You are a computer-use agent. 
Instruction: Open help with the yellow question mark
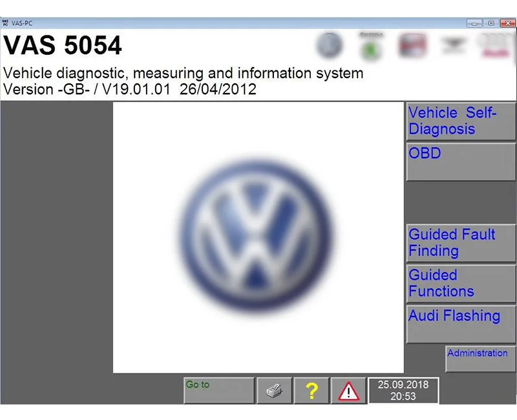pyautogui.click(x=311, y=390)
